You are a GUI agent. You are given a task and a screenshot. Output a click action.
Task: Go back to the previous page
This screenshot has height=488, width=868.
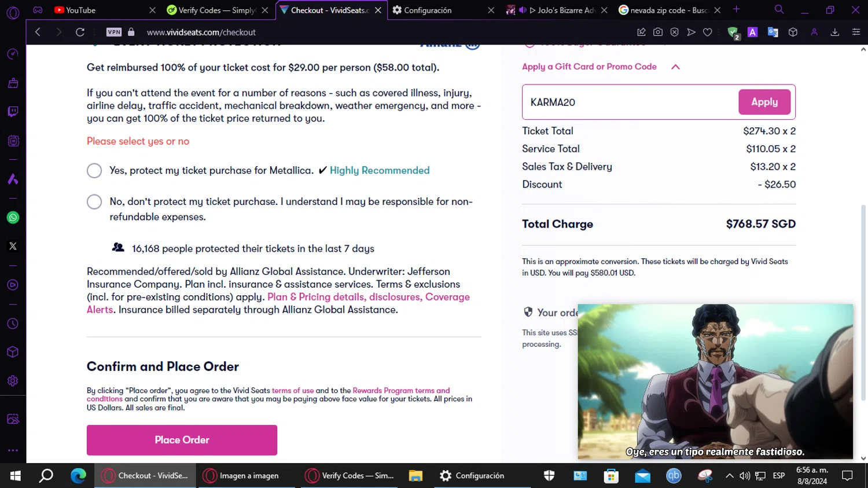pos(38,32)
